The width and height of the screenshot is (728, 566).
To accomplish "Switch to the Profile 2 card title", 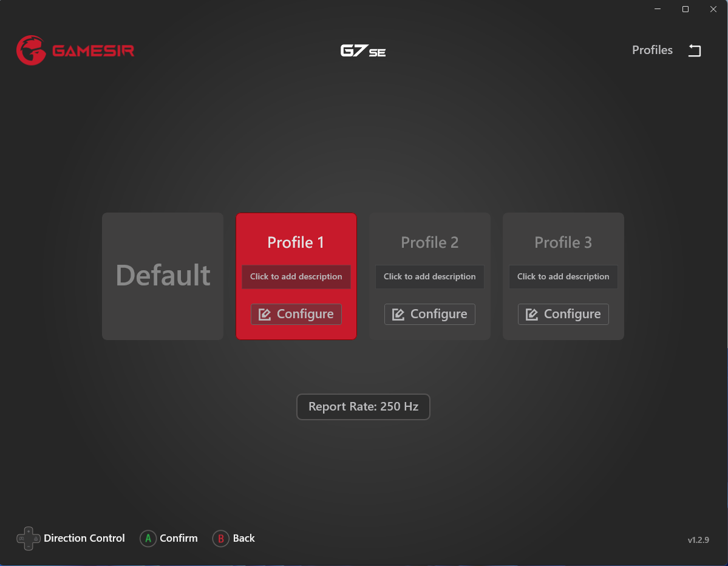I will pyautogui.click(x=430, y=242).
